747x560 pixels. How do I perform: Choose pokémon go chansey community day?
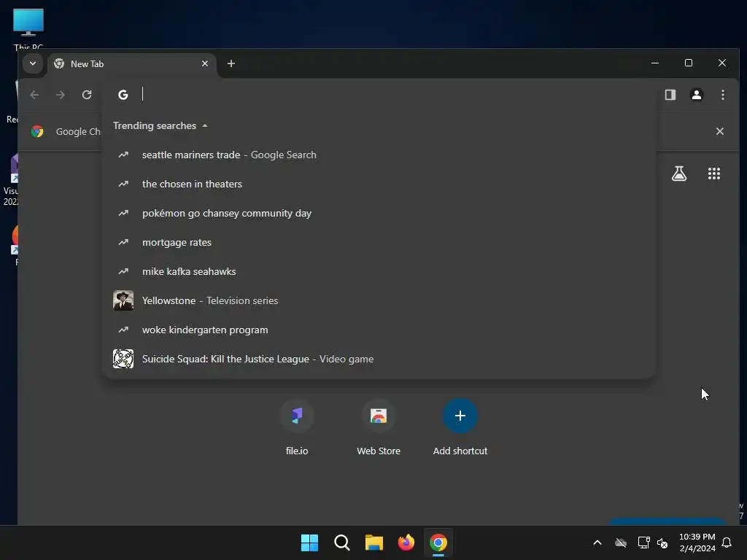pos(379,213)
